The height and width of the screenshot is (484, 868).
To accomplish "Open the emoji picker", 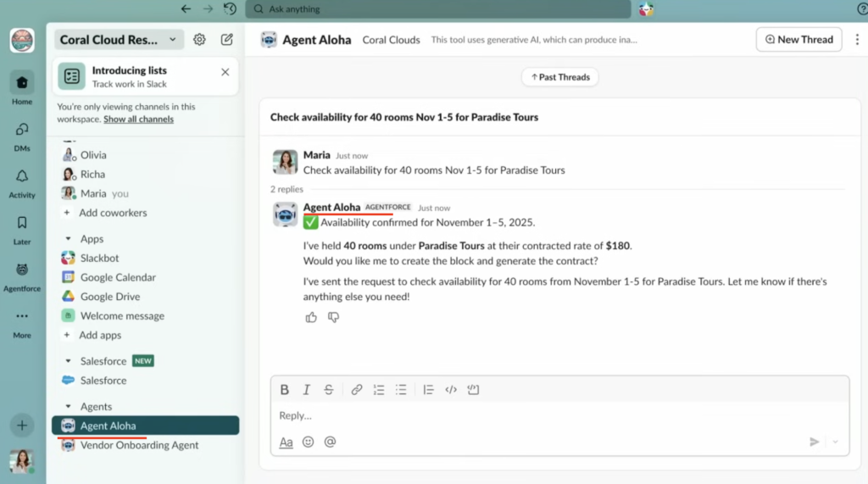I will pos(308,442).
